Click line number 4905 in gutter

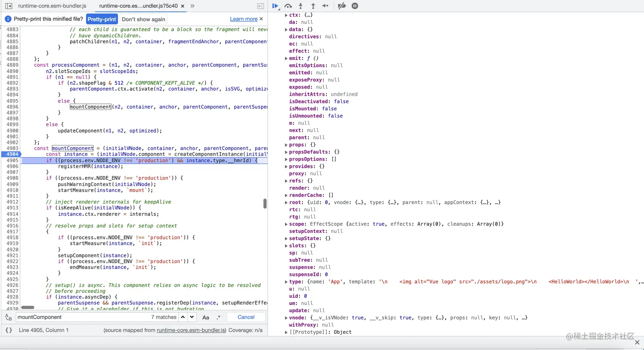tap(12, 161)
